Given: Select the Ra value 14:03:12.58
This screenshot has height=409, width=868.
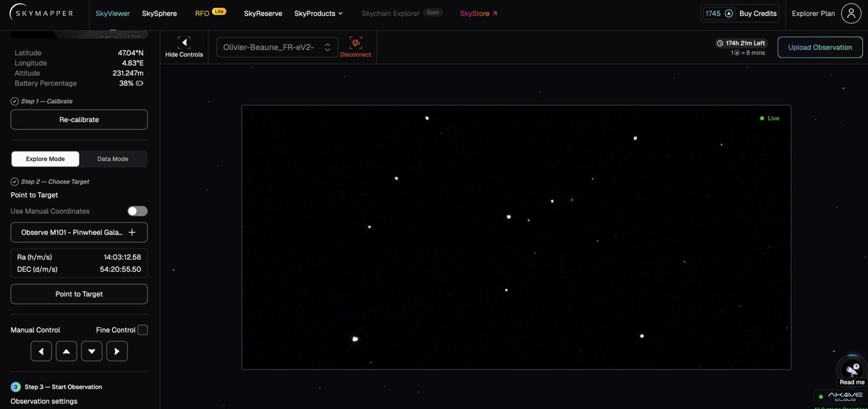Looking at the screenshot, I should [122, 257].
